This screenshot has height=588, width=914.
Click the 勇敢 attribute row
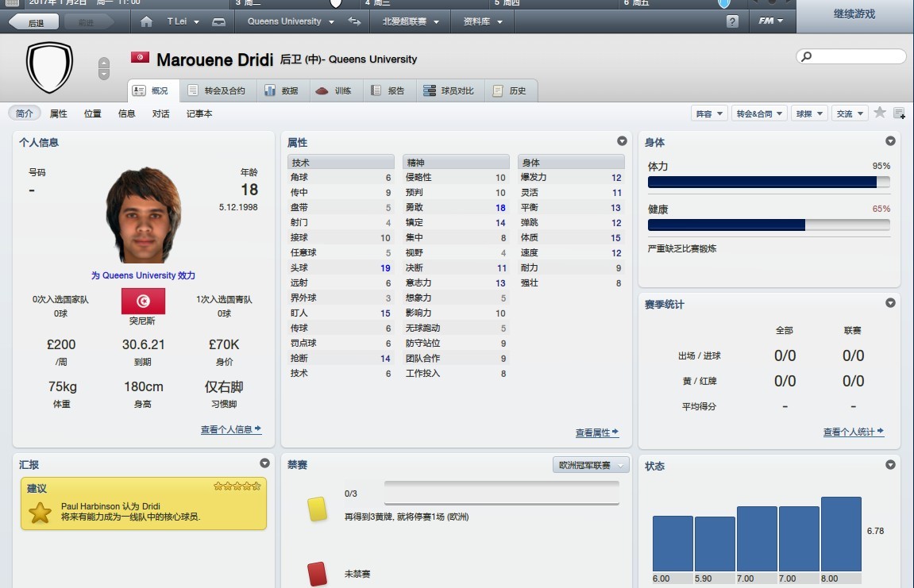coord(456,207)
